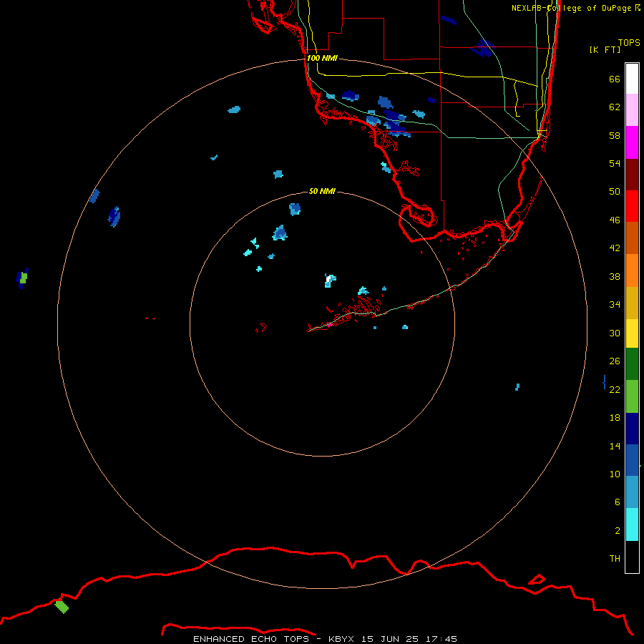The width and height of the screenshot is (644, 644).
Task: Click the TOPS legend heading
Action: pyautogui.click(x=629, y=42)
